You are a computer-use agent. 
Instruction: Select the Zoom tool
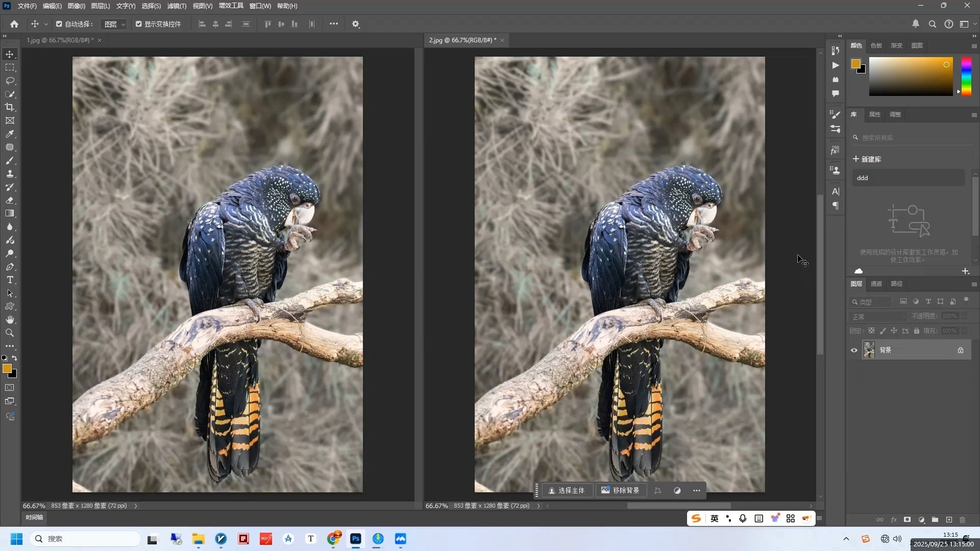10,333
